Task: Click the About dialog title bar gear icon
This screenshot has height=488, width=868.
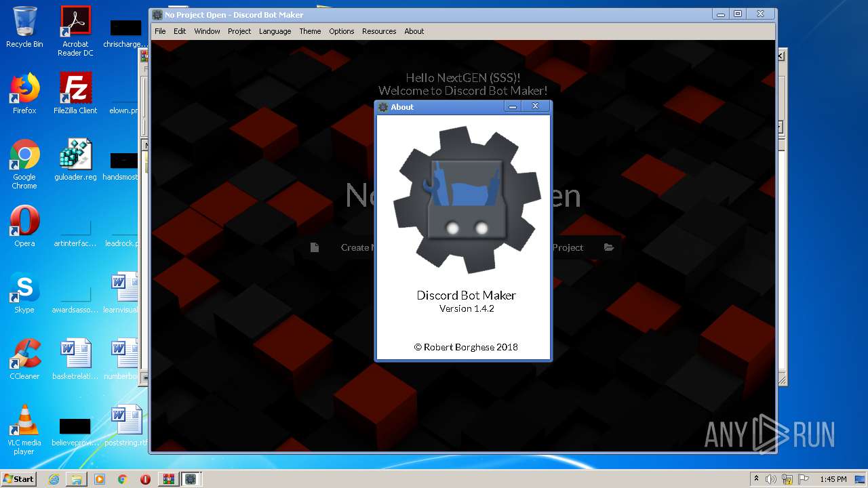Action: 383,107
